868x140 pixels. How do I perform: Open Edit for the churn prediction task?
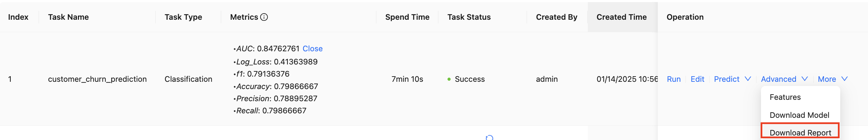(x=697, y=79)
